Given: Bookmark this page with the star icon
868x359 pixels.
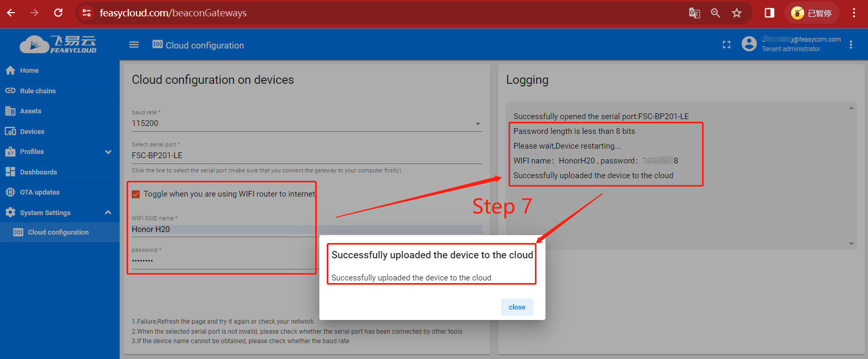Looking at the screenshot, I should click(x=737, y=13).
